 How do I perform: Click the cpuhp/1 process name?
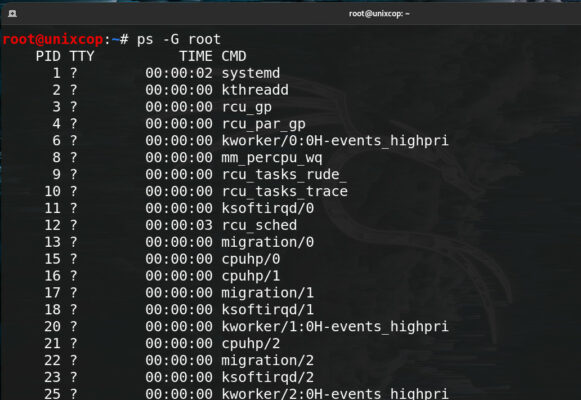[x=251, y=276]
